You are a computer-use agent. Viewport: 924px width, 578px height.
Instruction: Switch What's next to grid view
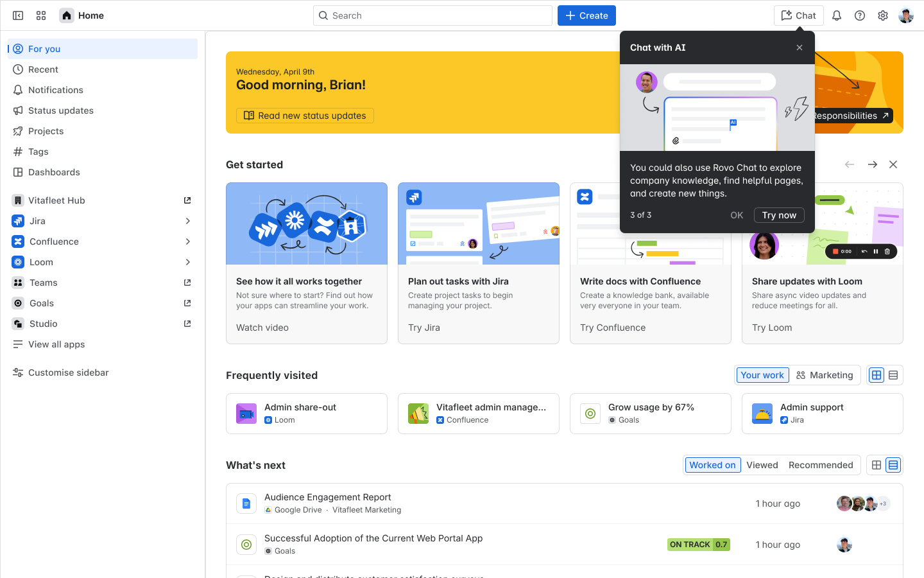pyautogui.click(x=877, y=465)
